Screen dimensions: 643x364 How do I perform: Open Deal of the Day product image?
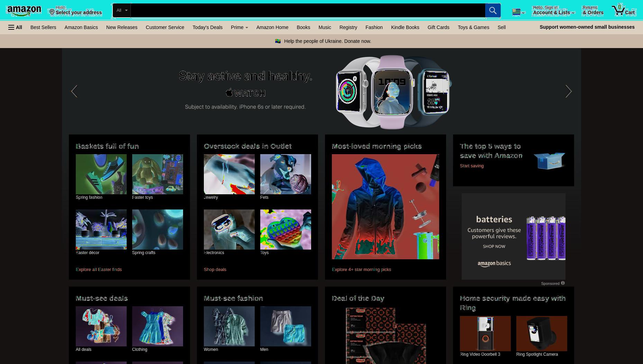coord(386,335)
